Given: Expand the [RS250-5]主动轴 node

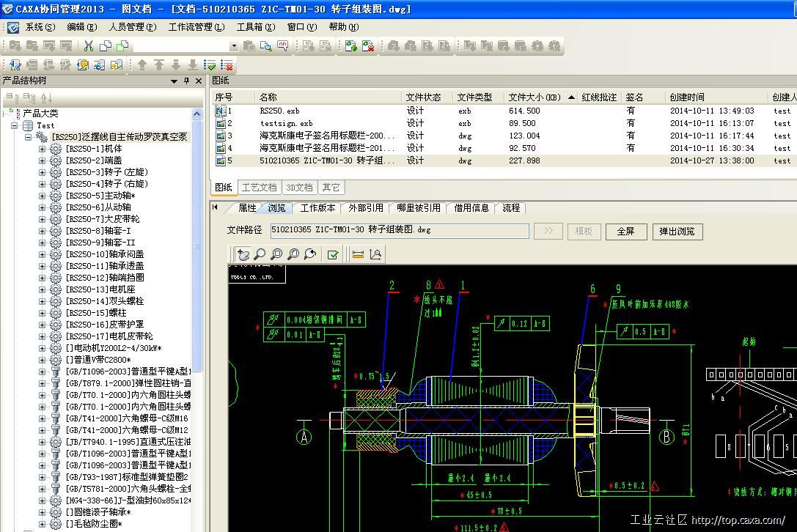Looking at the screenshot, I should [43, 196].
